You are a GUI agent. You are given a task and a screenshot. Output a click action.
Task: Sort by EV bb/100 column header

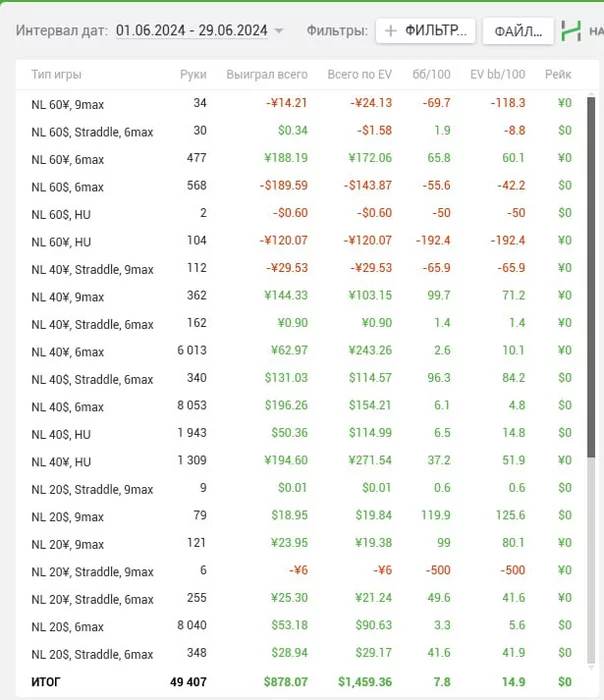point(497,74)
